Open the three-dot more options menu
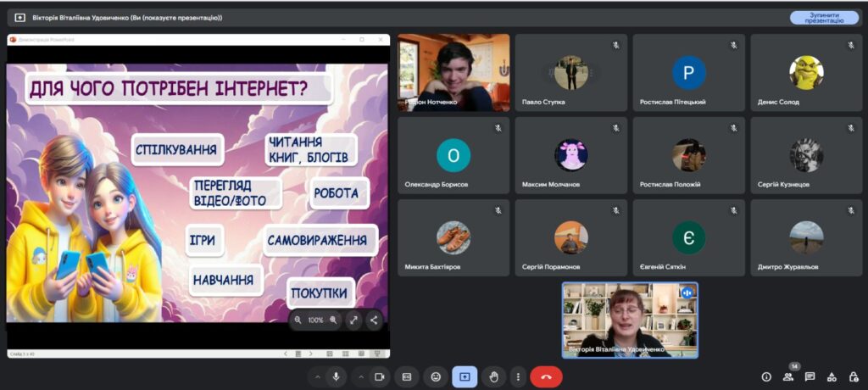The image size is (868, 390). [517, 376]
